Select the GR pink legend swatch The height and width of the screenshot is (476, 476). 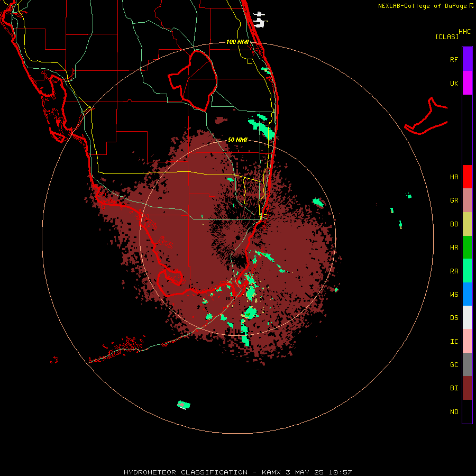tap(467, 200)
